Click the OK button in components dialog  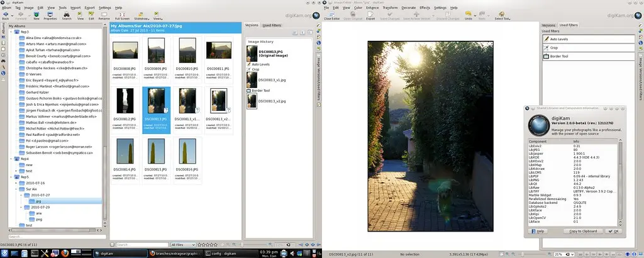[613, 232]
